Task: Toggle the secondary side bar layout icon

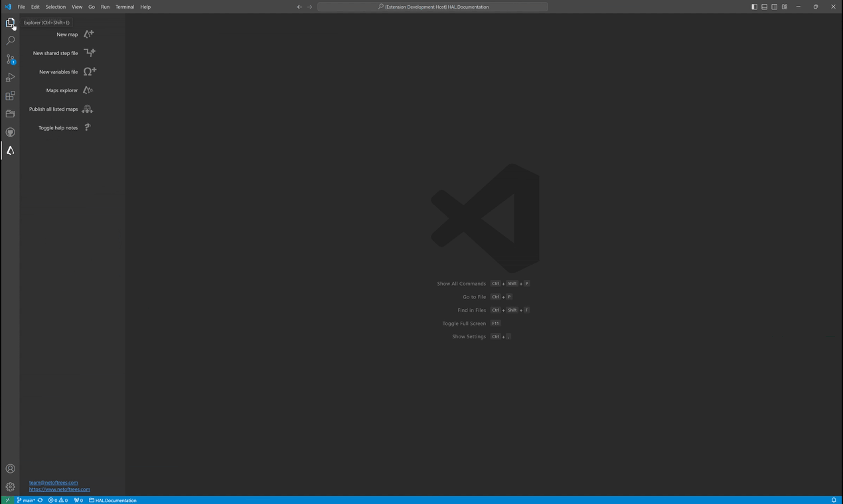Action: tap(774, 7)
